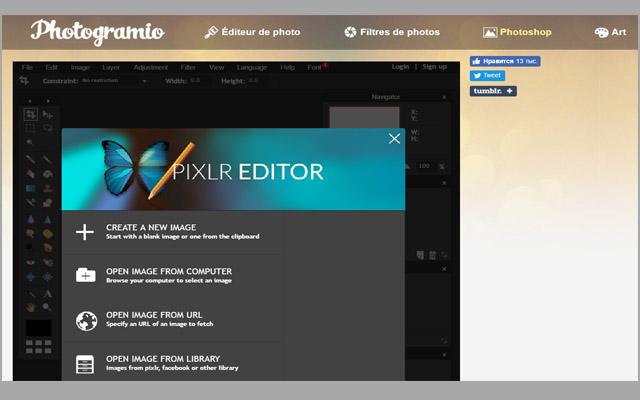Open the Language menu in the editor
Screen dimensions: 640x400
251,67
